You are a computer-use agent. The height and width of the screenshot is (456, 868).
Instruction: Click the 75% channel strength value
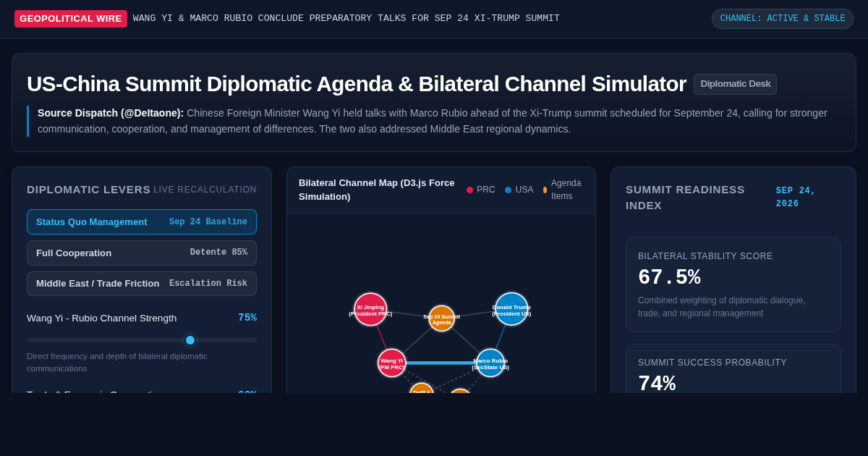(x=247, y=318)
